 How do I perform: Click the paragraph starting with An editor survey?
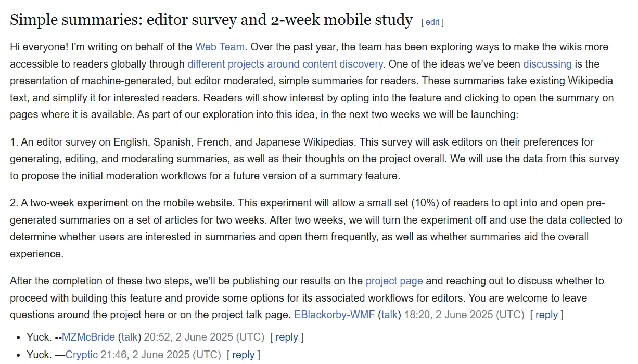315,159
